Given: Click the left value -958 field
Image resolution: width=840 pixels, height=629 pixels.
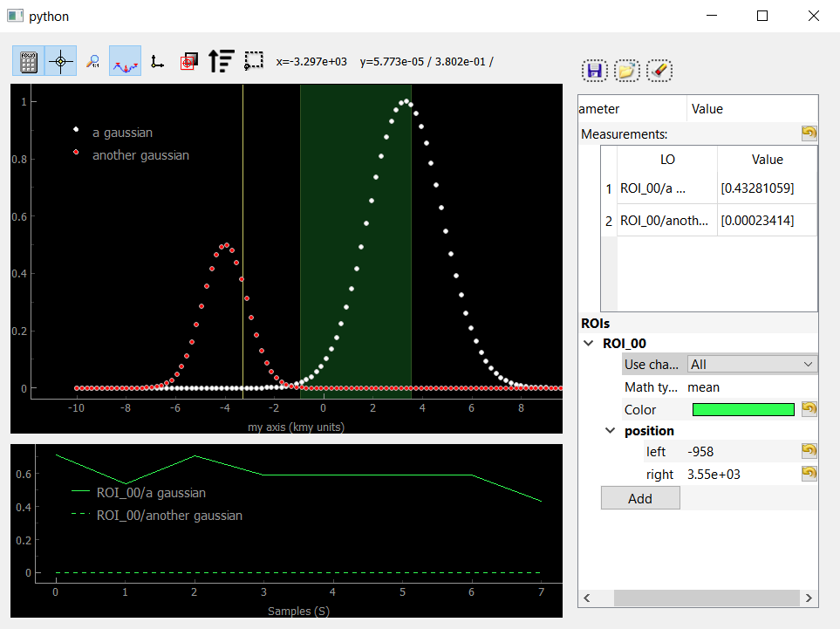Looking at the screenshot, I should tap(743, 452).
